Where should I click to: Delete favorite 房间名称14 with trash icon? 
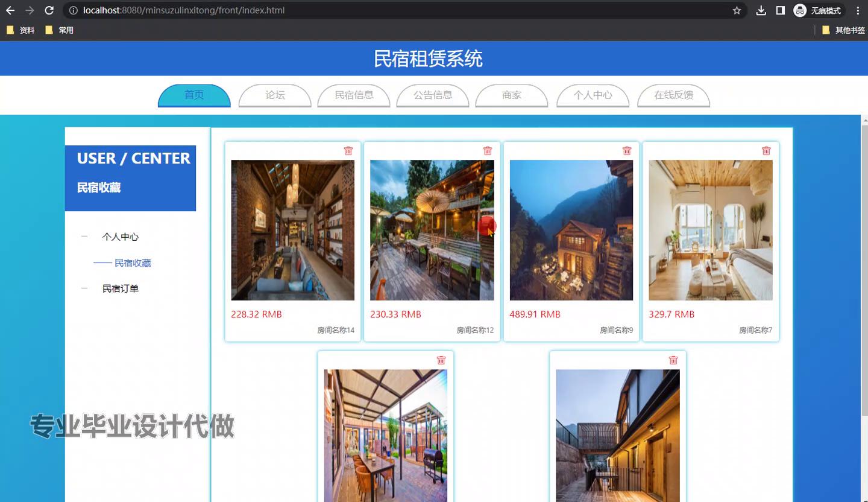pos(348,151)
